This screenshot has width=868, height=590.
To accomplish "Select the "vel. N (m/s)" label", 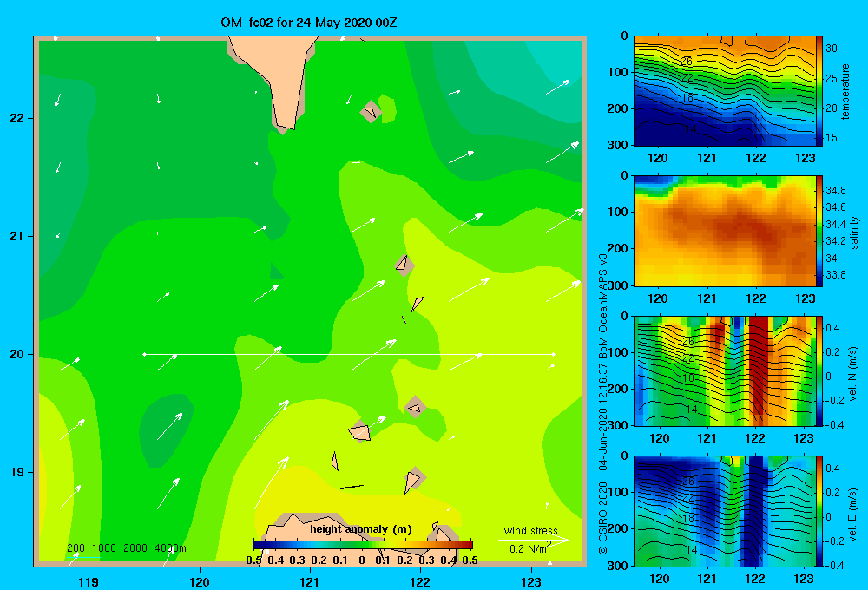I will pyautogui.click(x=853, y=374).
